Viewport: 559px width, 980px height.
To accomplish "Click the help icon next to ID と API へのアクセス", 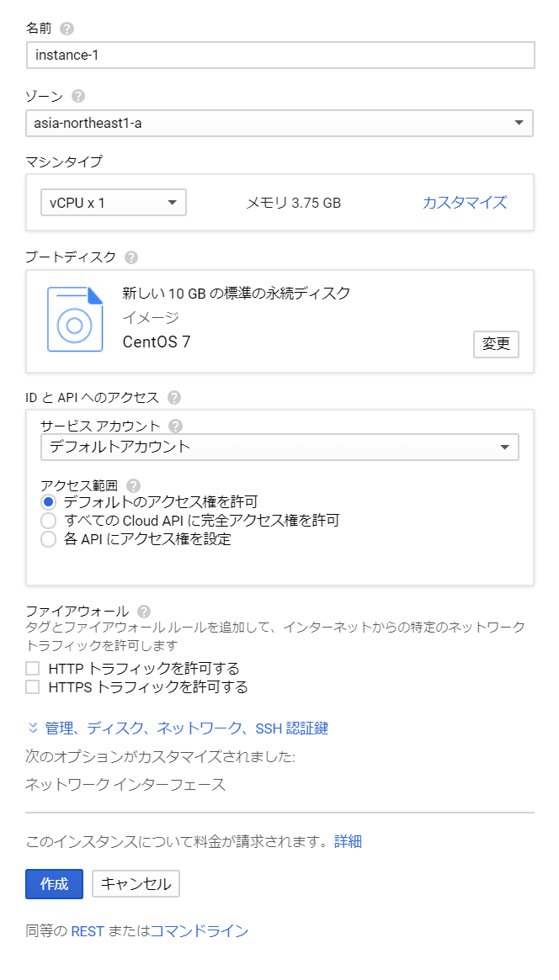I will point(174,396).
